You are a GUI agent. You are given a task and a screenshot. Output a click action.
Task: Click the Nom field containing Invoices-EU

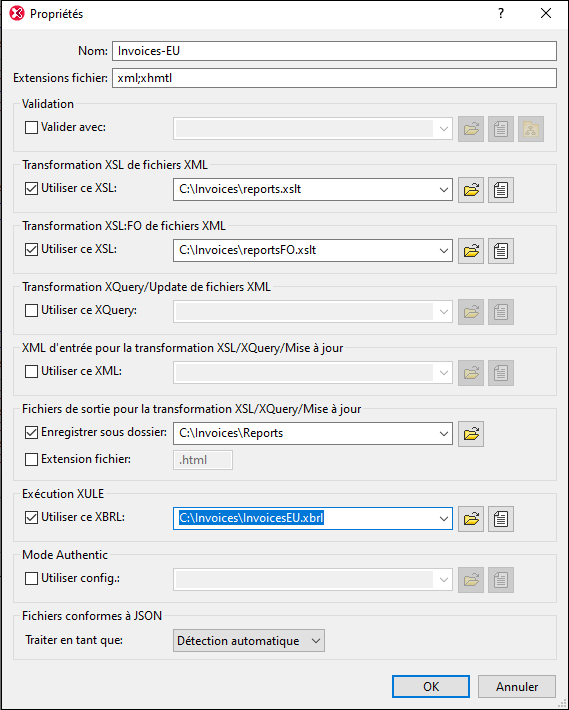point(335,51)
